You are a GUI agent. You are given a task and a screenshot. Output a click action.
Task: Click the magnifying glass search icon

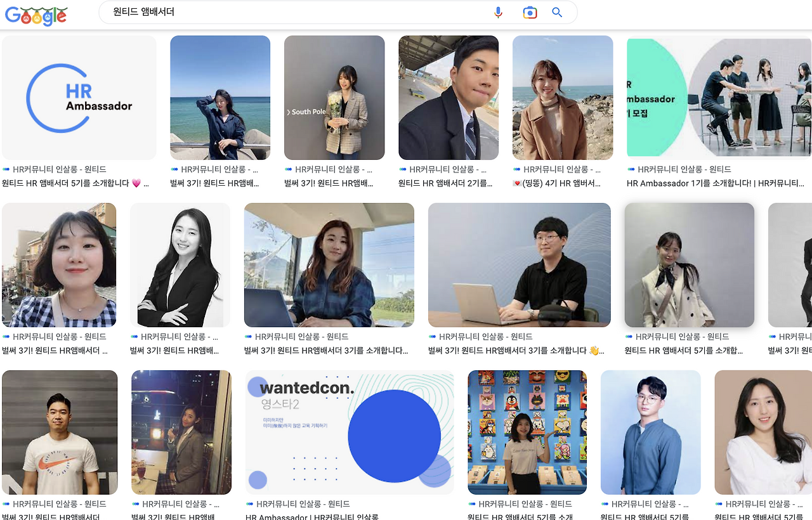point(557,12)
